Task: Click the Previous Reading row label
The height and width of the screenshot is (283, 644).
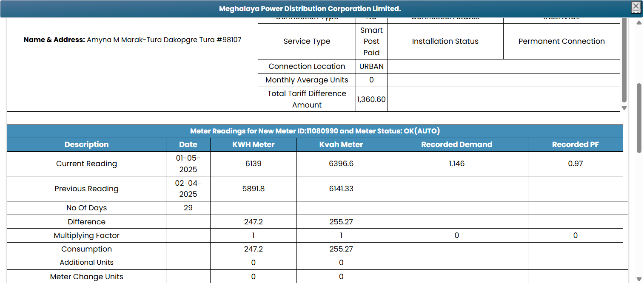Action: pyautogui.click(x=86, y=189)
